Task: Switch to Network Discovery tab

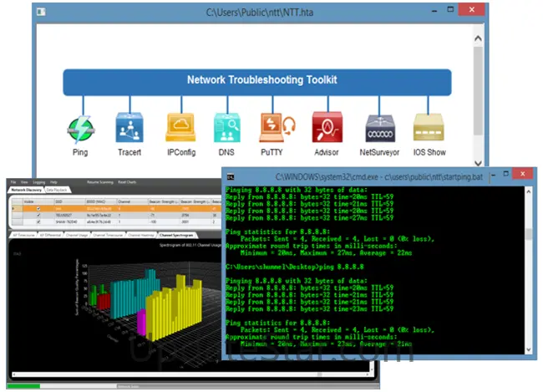Action: click(x=27, y=190)
